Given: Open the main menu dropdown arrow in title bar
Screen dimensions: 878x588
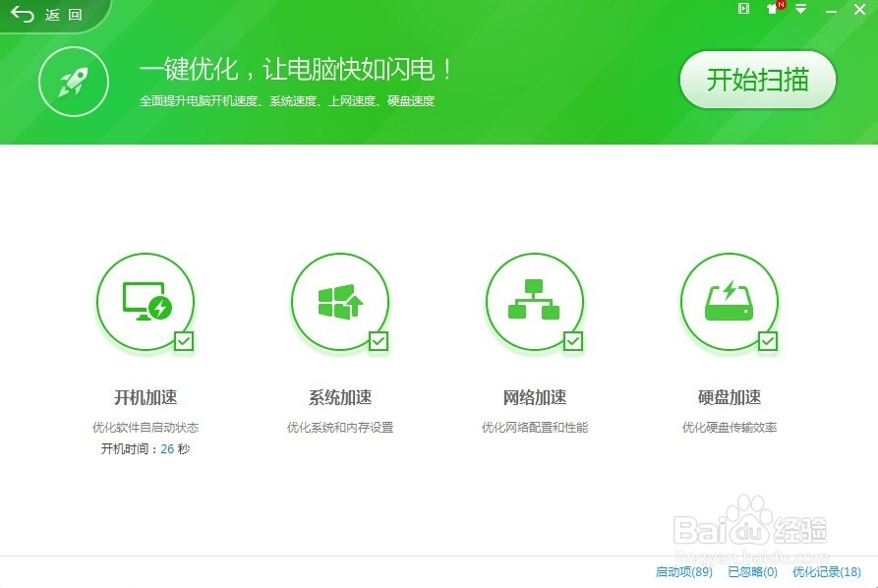Looking at the screenshot, I should point(800,9).
